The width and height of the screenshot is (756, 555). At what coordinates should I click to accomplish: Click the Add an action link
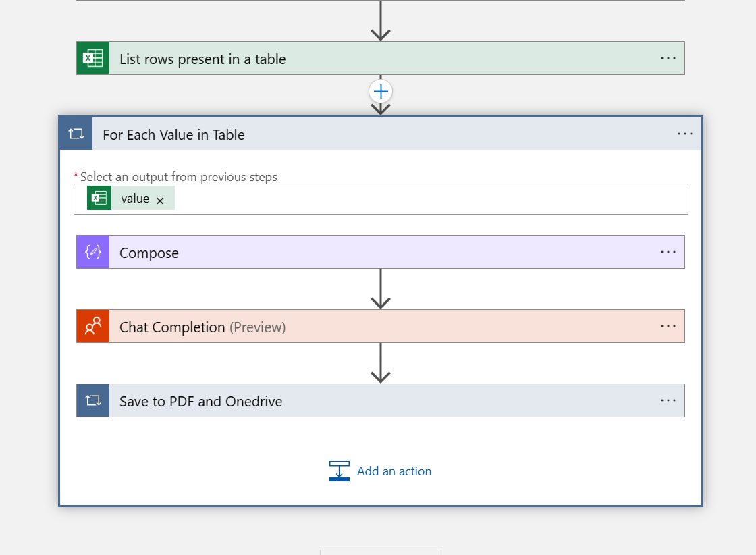394,471
